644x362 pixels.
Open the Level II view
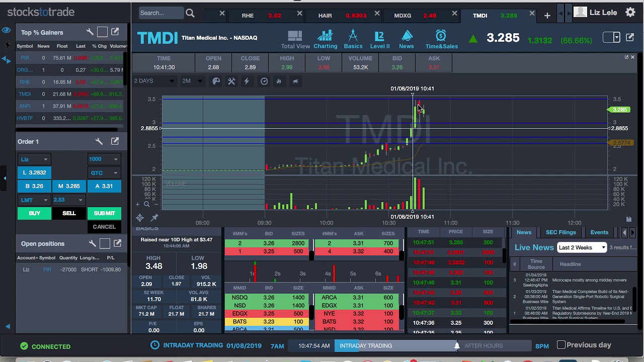click(380, 40)
